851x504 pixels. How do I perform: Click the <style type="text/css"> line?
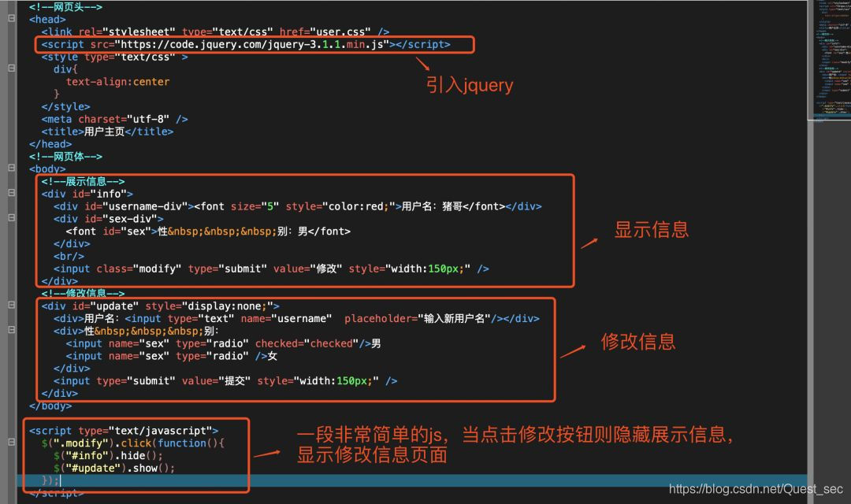[114, 57]
